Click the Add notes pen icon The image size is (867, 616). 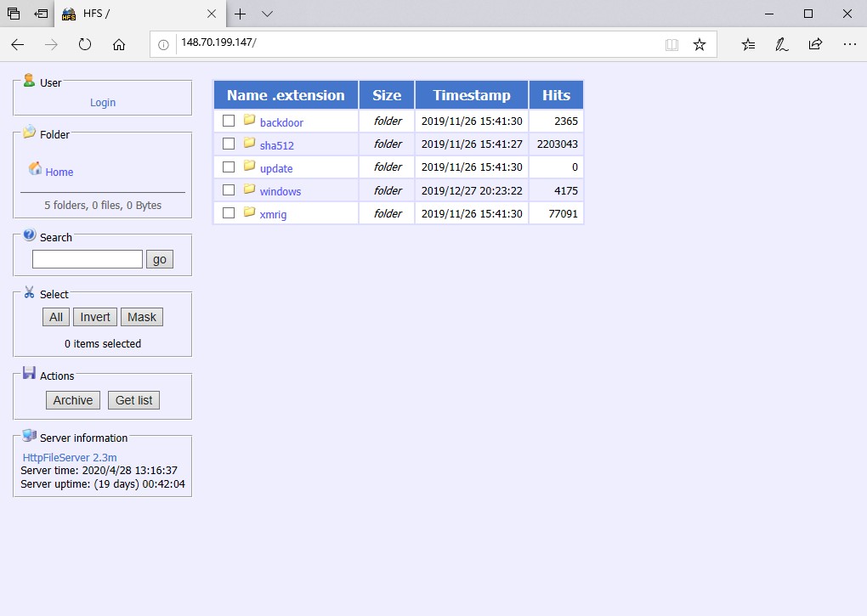(x=781, y=45)
